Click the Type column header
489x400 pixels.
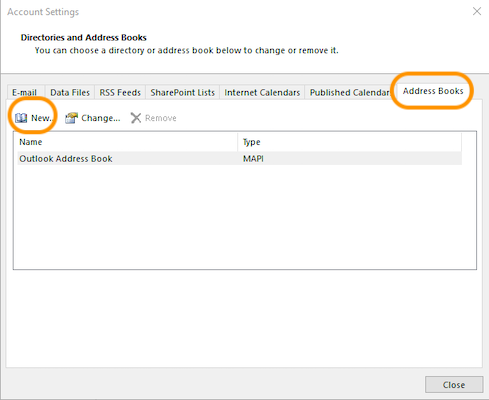click(x=350, y=142)
